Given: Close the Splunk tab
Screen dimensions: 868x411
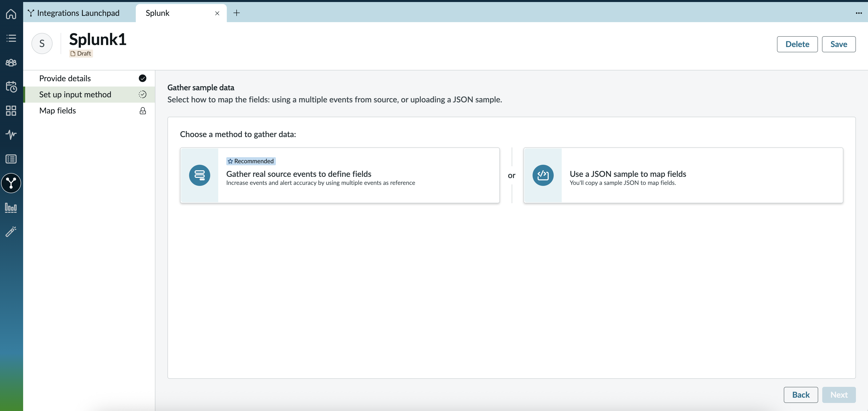Looking at the screenshot, I should tap(217, 14).
